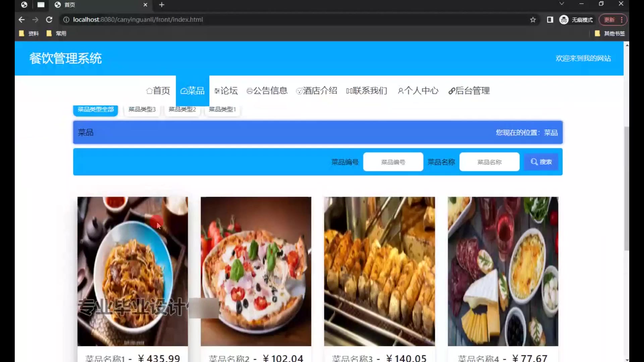Close the 首页 browser tab
This screenshot has height=362, width=644.
pyautogui.click(x=145, y=5)
